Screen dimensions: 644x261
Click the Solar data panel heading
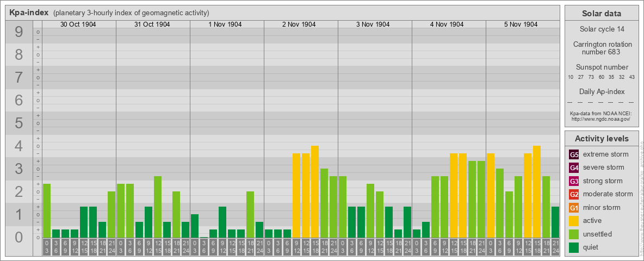click(602, 14)
